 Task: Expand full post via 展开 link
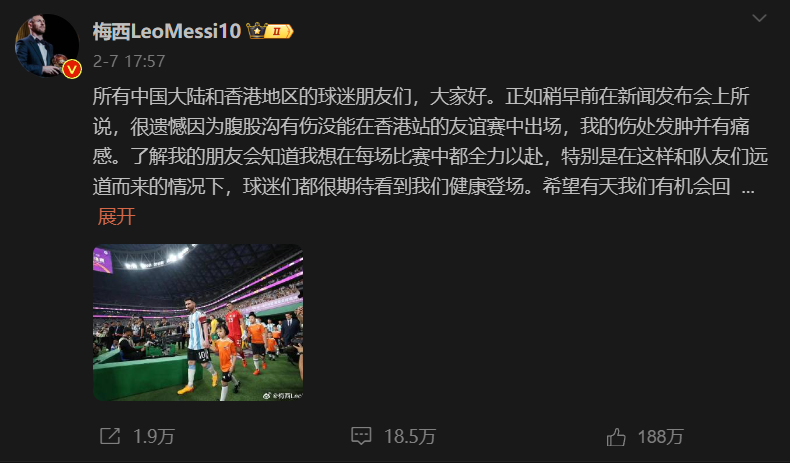116,217
